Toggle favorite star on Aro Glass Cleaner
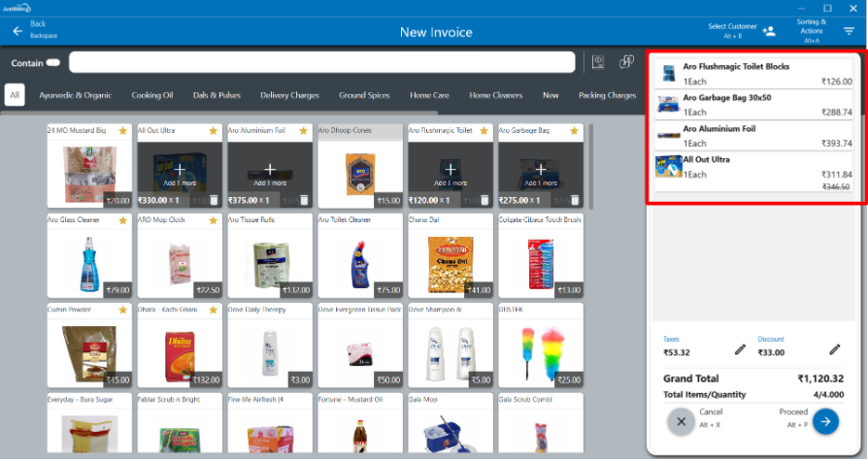 [x=123, y=220]
